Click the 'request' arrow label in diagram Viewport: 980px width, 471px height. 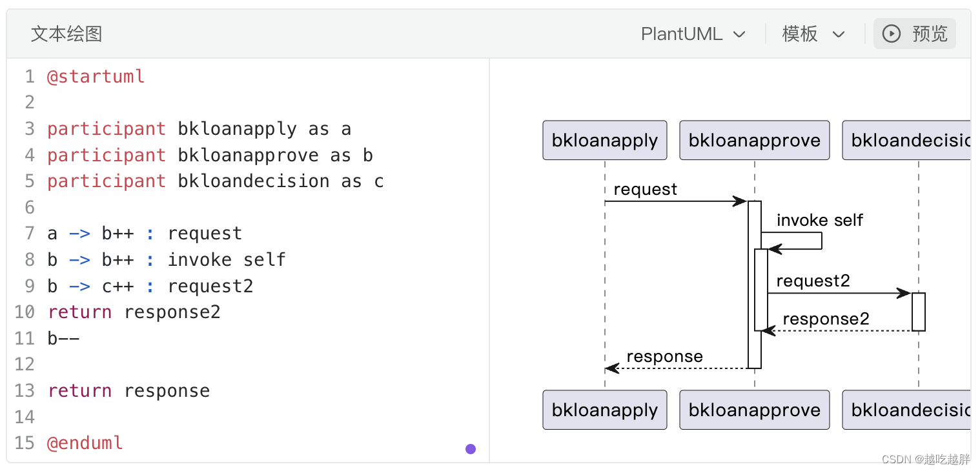[x=645, y=190]
